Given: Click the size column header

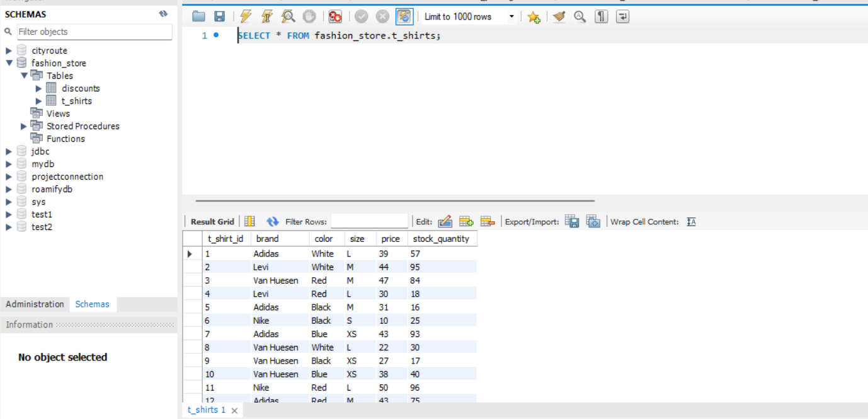Looking at the screenshot, I should tap(360, 239).
